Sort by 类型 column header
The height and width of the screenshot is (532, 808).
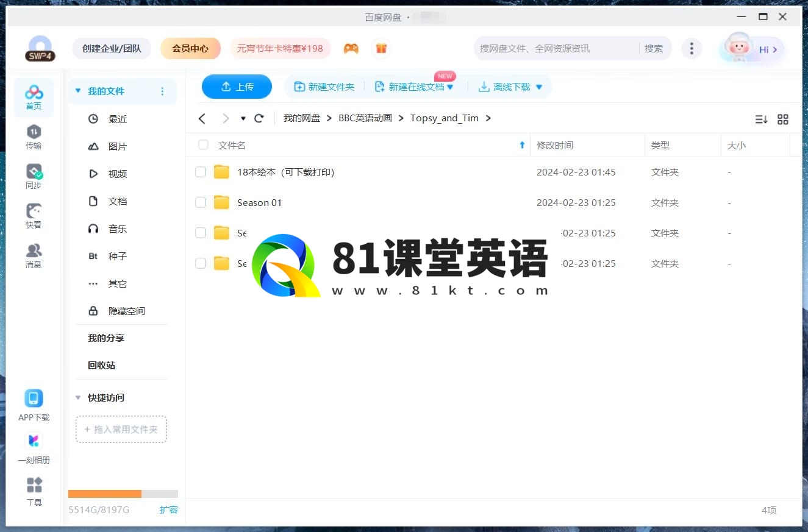click(660, 145)
